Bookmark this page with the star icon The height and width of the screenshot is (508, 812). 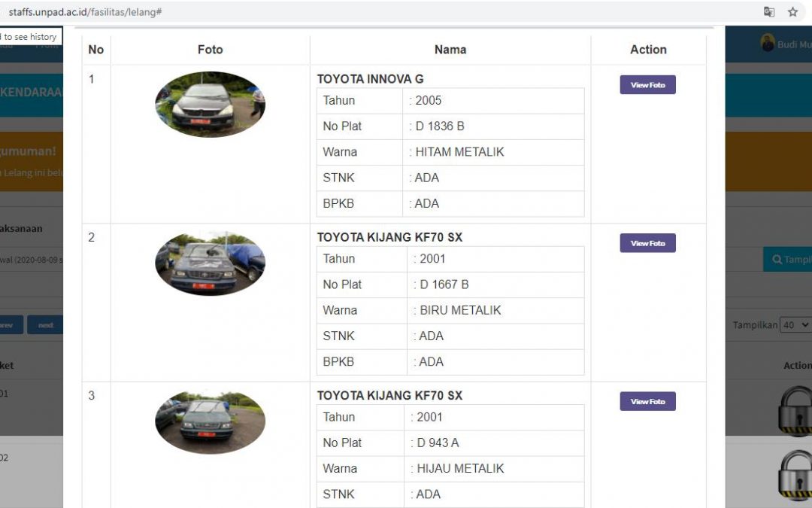[793, 12]
